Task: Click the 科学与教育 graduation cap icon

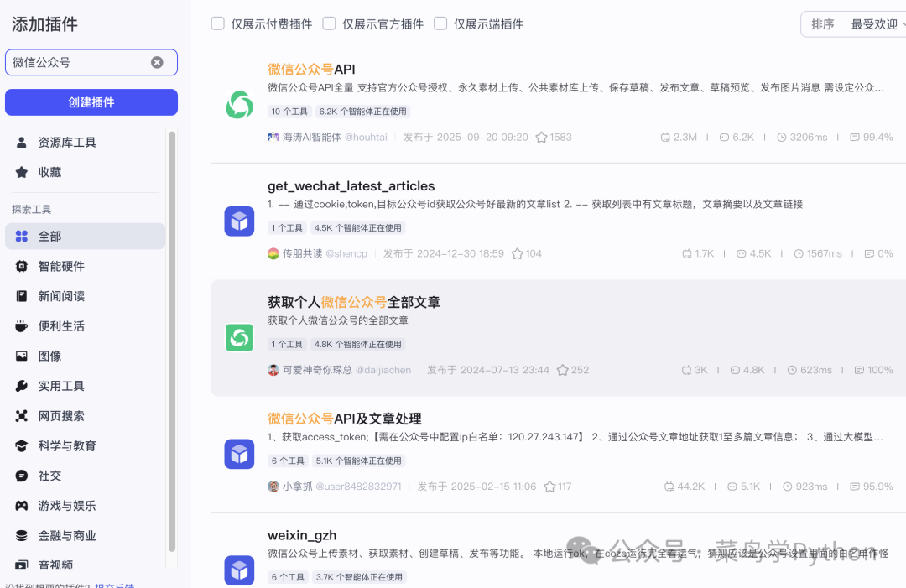Action: click(x=21, y=446)
